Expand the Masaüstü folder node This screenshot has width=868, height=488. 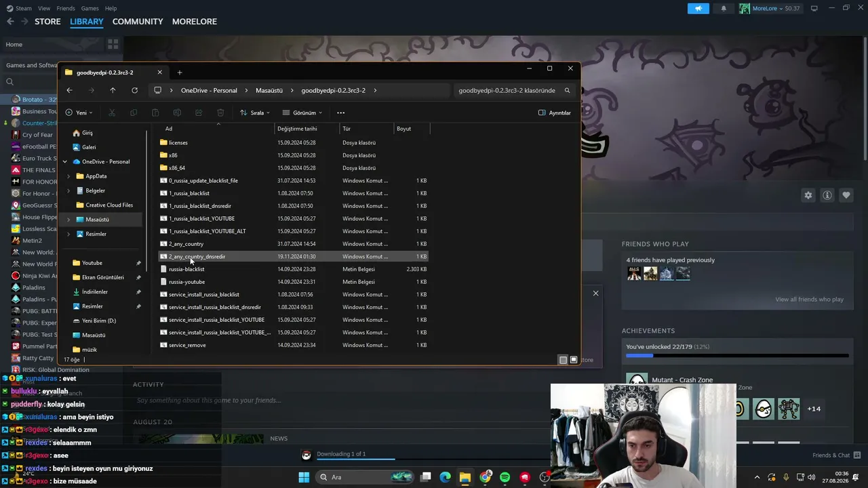pyautogui.click(x=68, y=220)
